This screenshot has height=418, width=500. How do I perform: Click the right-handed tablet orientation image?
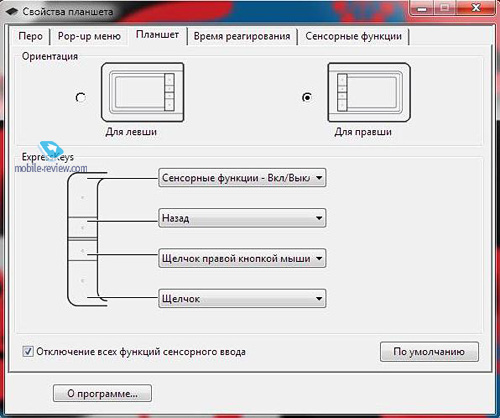(369, 92)
